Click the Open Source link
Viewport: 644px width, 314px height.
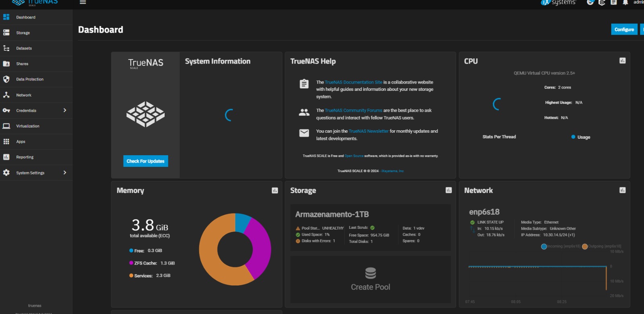[x=354, y=156]
